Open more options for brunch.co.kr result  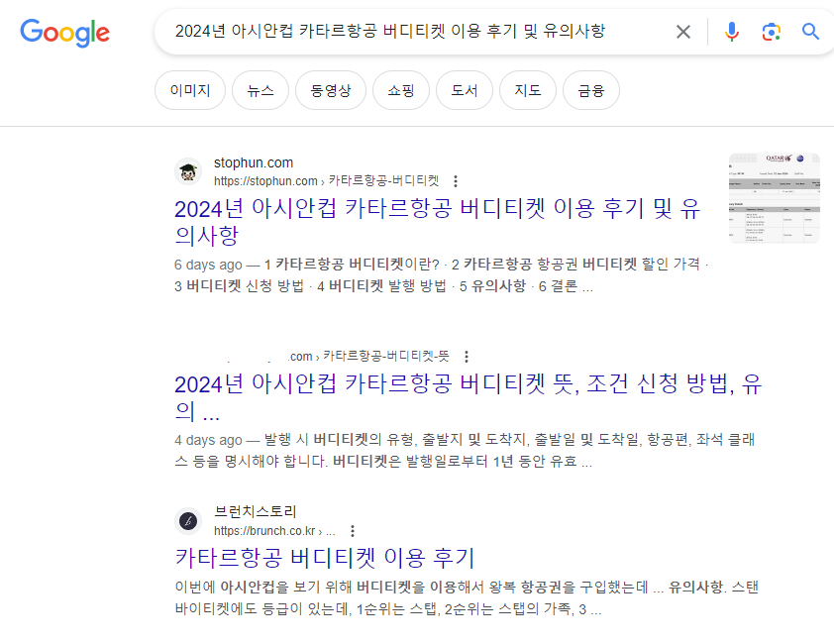(352, 531)
